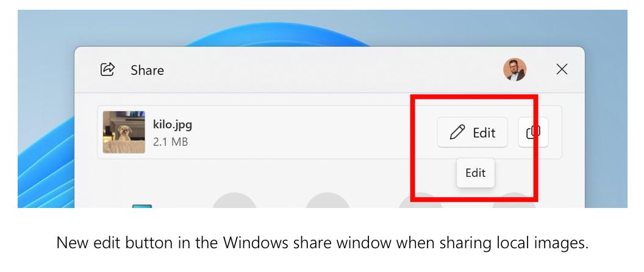644x272 pixels.
Task: Click the 2.1 MB file size text
Action: (170, 141)
